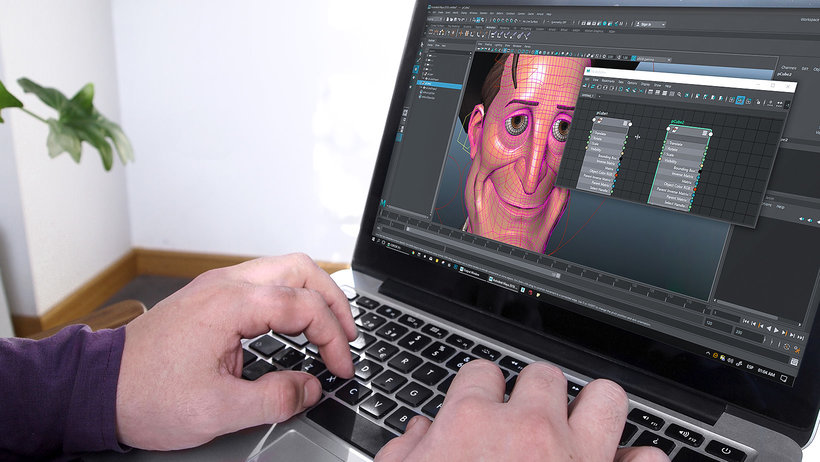Switch to the XGen shelf tab
The height and width of the screenshot is (462, 820).
tap(612, 31)
